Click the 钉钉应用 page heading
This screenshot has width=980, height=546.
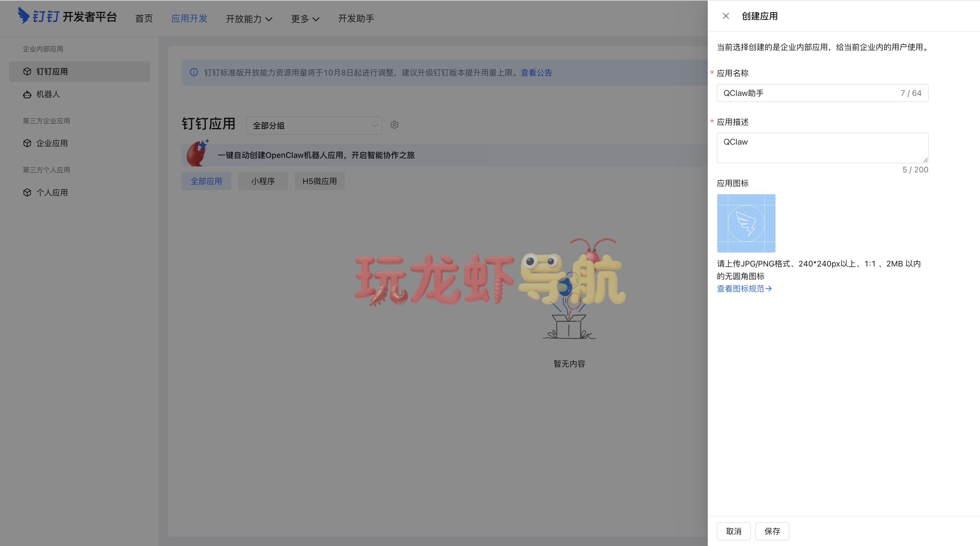[x=208, y=124]
